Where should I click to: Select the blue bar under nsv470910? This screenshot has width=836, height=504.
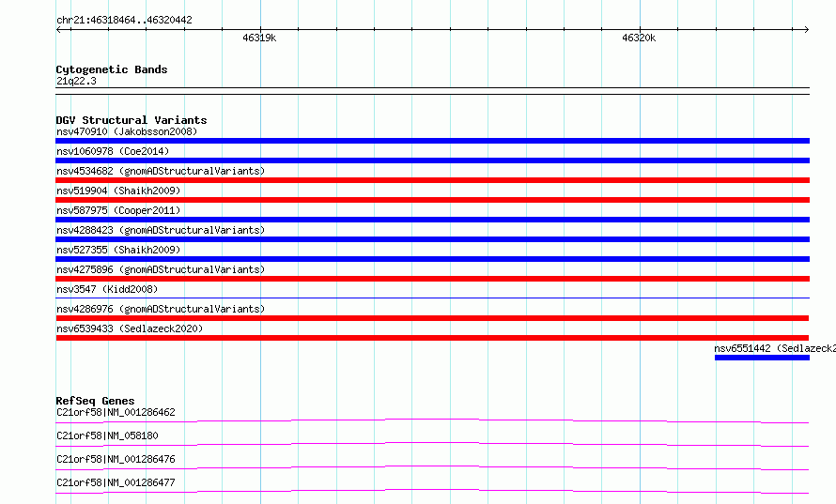tap(432, 141)
